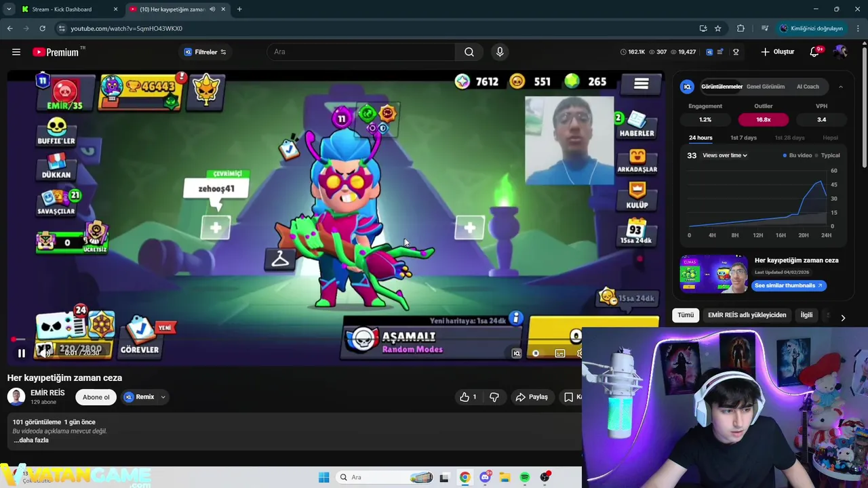Bookmark this page with star icon

(717, 28)
